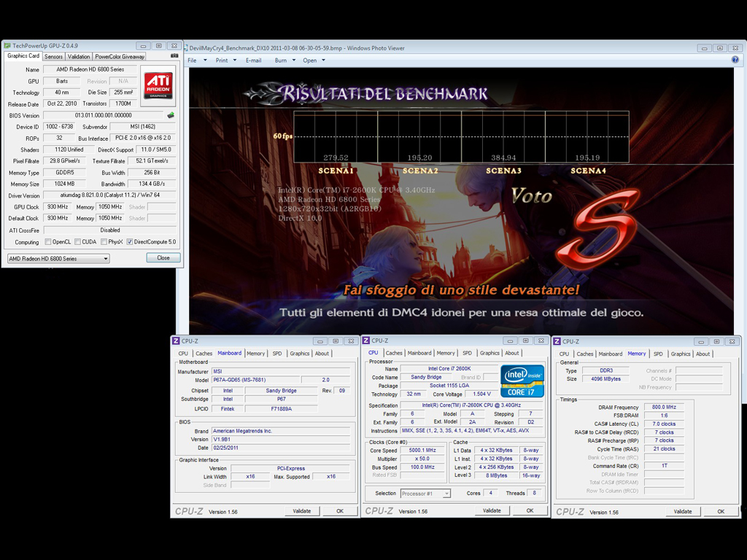
Task: Expand the Print dropdown in Photo Viewer
Action: [234, 61]
